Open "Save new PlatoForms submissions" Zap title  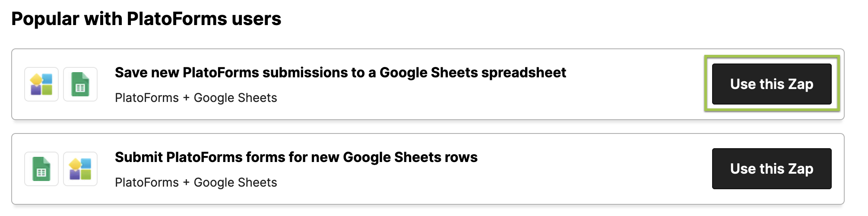pyautogui.click(x=340, y=73)
